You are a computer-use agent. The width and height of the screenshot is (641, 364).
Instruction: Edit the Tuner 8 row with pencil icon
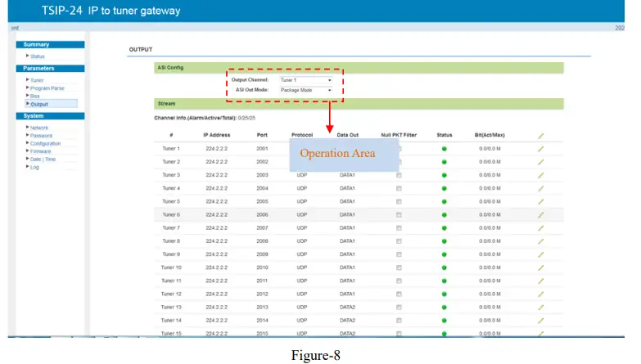[x=541, y=241]
